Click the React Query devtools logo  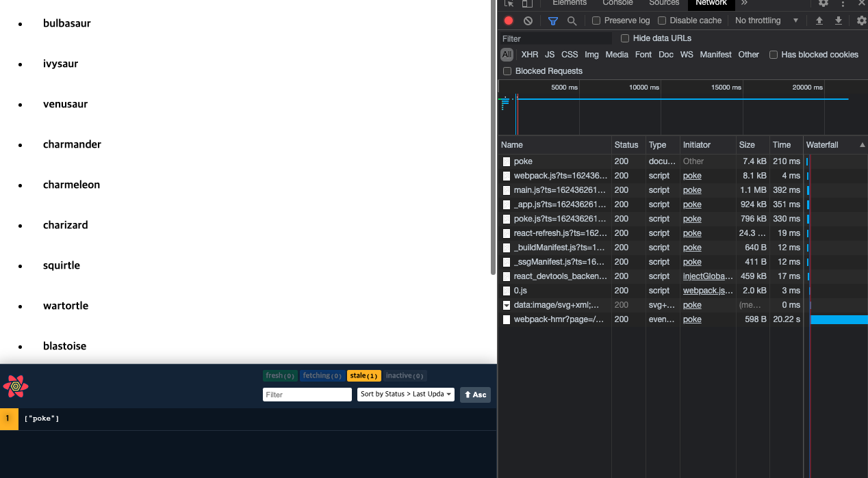pyautogui.click(x=16, y=386)
